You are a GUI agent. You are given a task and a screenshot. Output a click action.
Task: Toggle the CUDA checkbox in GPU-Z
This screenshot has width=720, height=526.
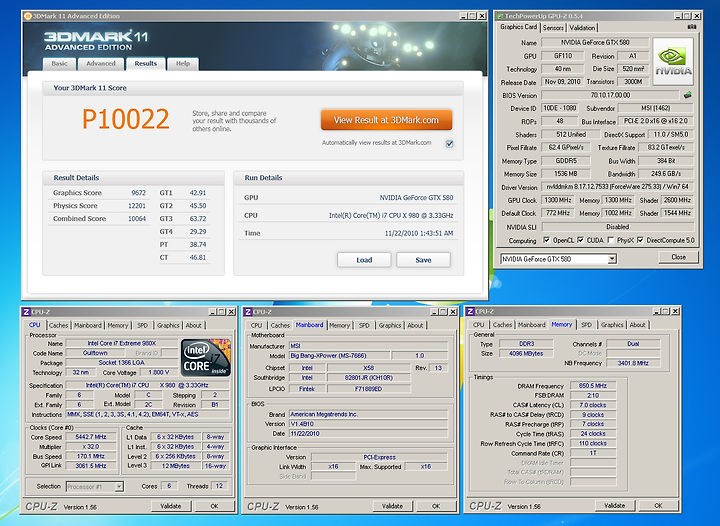(x=580, y=240)
